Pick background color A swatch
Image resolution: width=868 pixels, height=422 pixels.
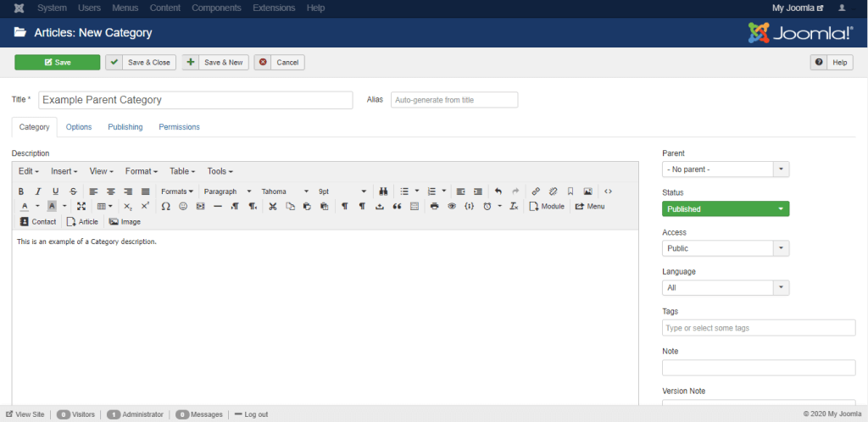click(52, 206)
